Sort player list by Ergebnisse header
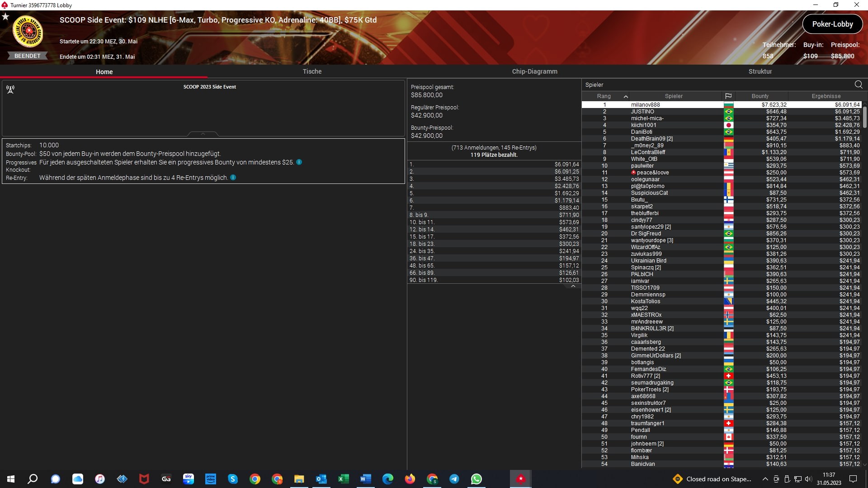The image size is (868, 488). 826,96
